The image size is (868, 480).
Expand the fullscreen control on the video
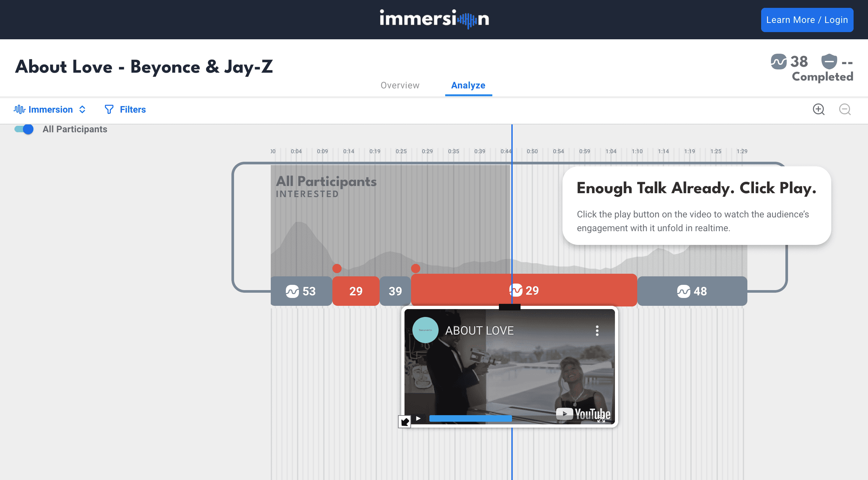tap(601, 418)
